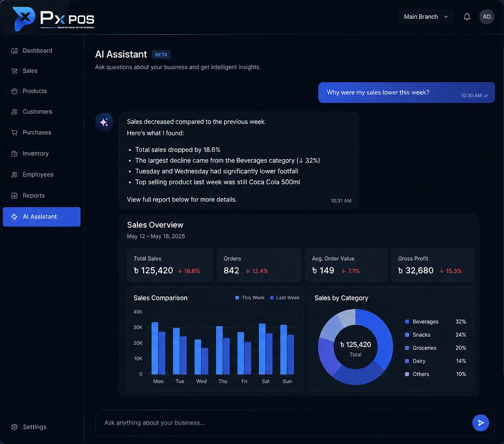Image resolution: width=504 pixels, height=444 pixels.
Task: Open the AD user avatar menu
Action: click(x=487, y=17)
